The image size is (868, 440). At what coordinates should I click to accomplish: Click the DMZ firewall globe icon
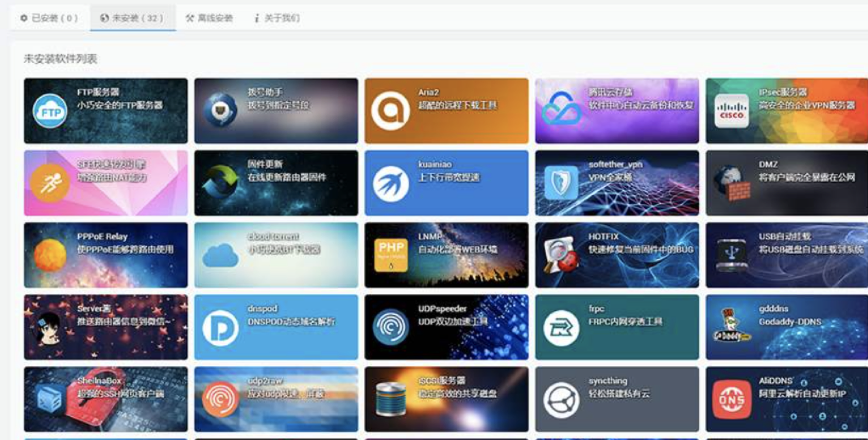(732, 183)
